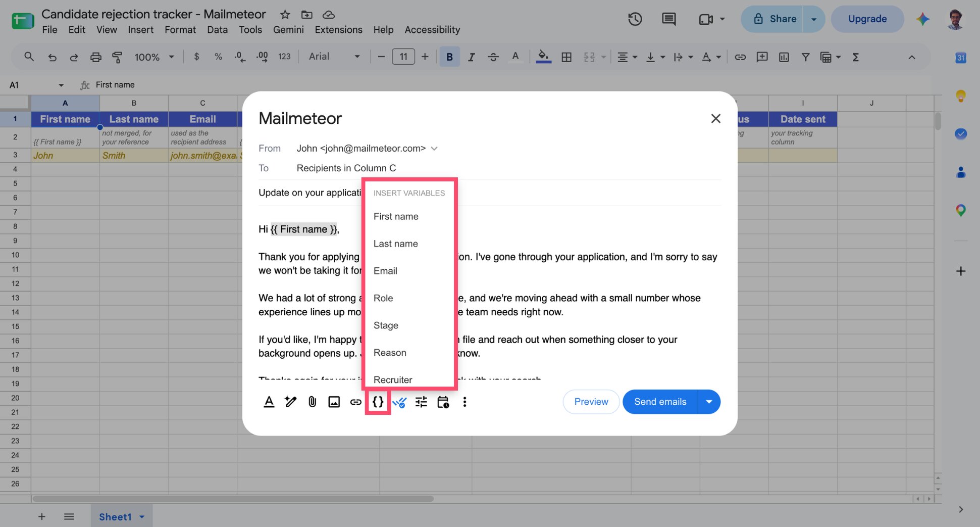Open the functions sigma icon
980x527 pixels.
pyautogui.click(x=856, y=57)
